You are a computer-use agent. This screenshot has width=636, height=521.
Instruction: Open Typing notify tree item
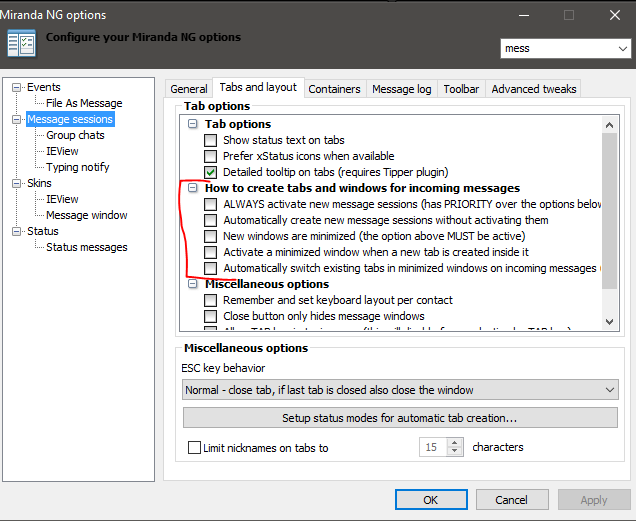pos(77,167)
